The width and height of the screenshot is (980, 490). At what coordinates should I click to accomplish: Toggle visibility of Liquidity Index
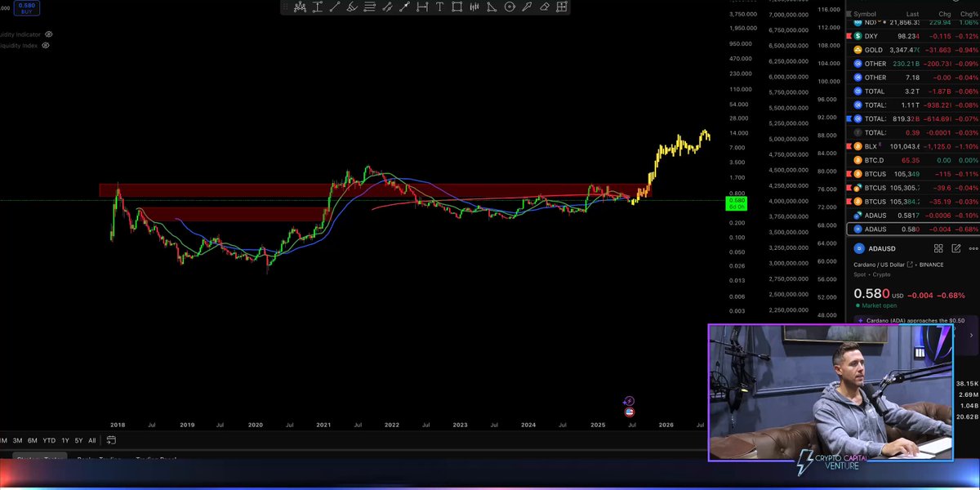(45, 46)
